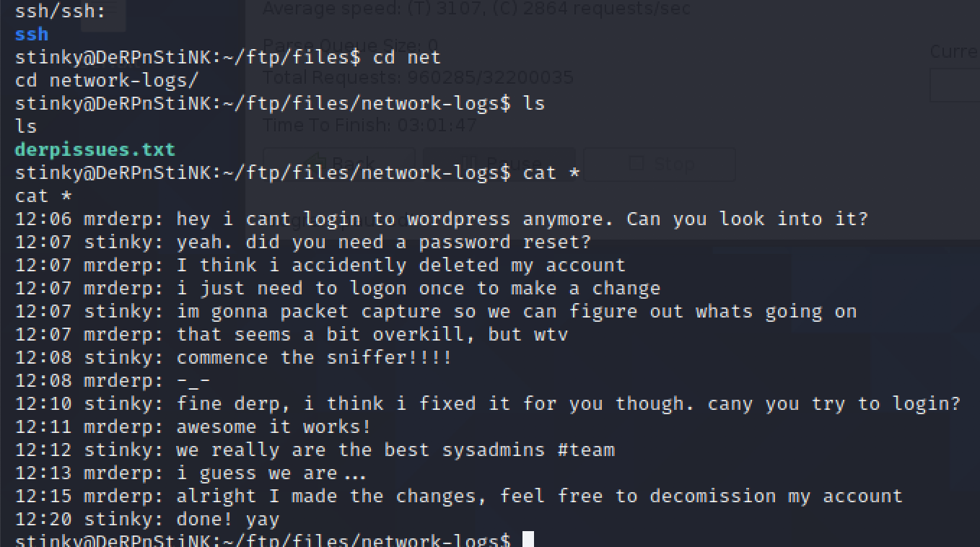This screenshot has width=980, height=547.
Task: Click the faint Back button behind terminal
Action: pos(339,164)
